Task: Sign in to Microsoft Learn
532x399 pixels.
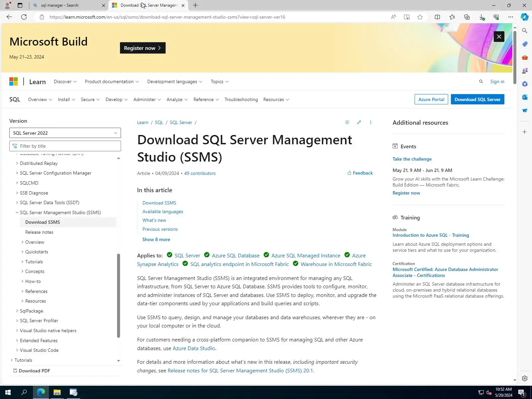Action: click(x=497, y=81)
